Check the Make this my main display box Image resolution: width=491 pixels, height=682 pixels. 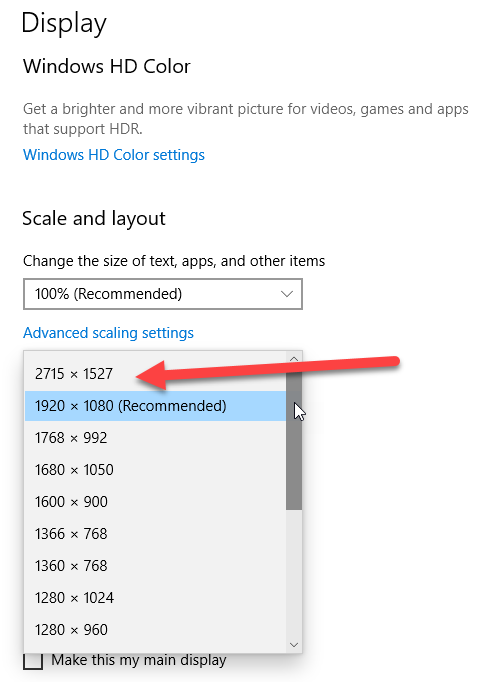33,661
